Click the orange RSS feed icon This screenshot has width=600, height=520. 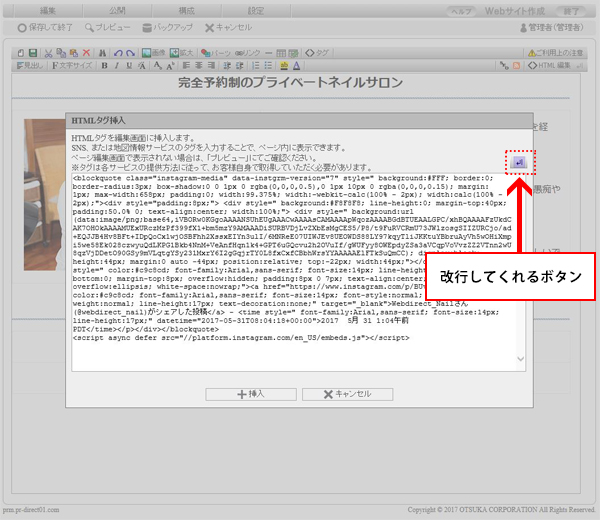[516, 65]
